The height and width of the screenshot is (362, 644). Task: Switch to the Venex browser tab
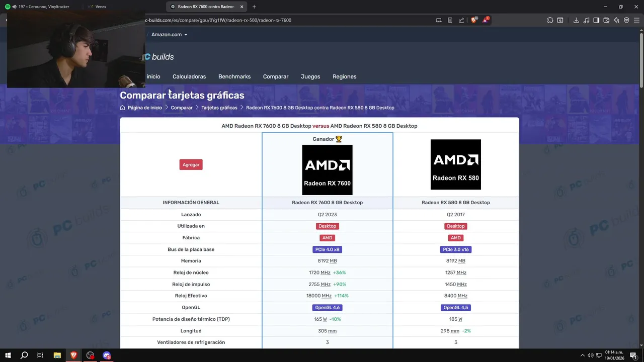click(101, 7)
